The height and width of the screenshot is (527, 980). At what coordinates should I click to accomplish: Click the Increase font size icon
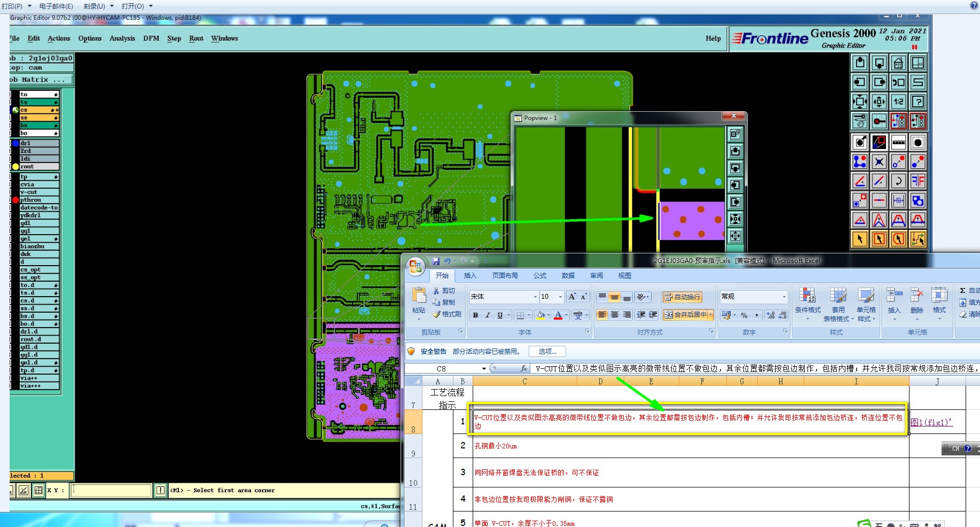(572, 297)
